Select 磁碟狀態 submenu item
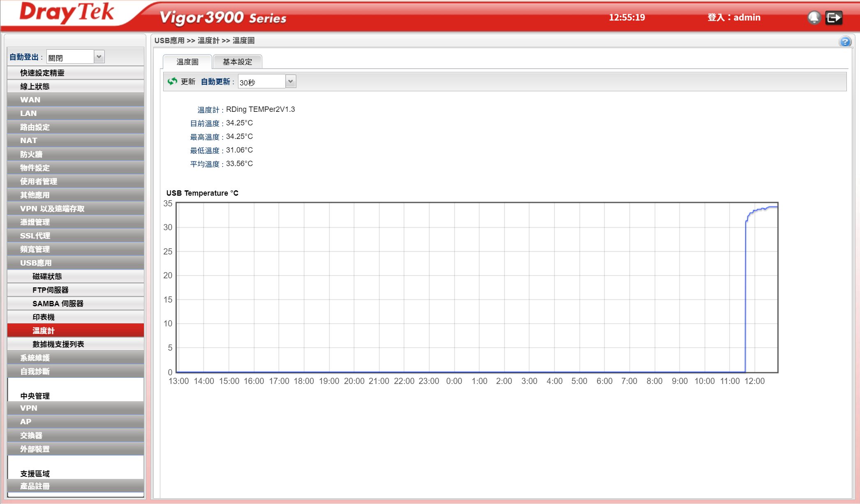860x504 pixels. pos(76,276)
